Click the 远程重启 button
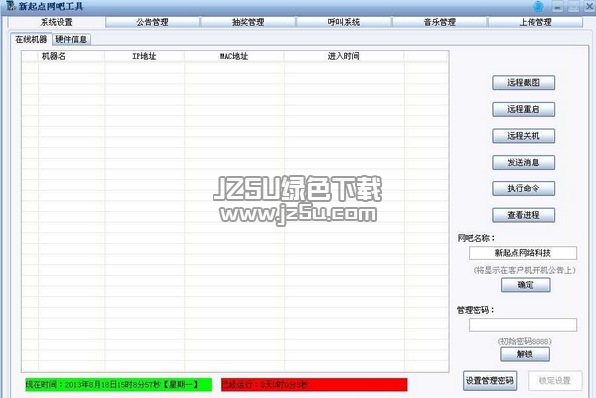 (x=523, y=109)
